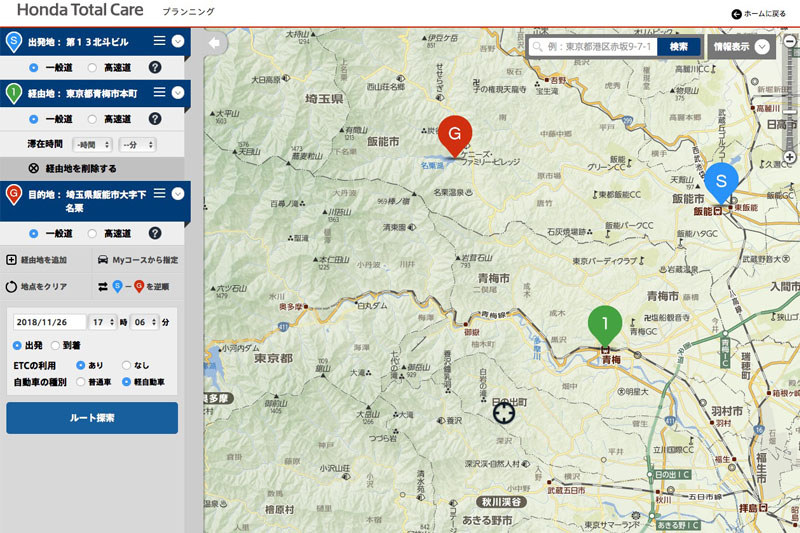Choose 軽自動車 vehicle type
The height and width of the screenshot is (533, 800).
tap(127, 382)
